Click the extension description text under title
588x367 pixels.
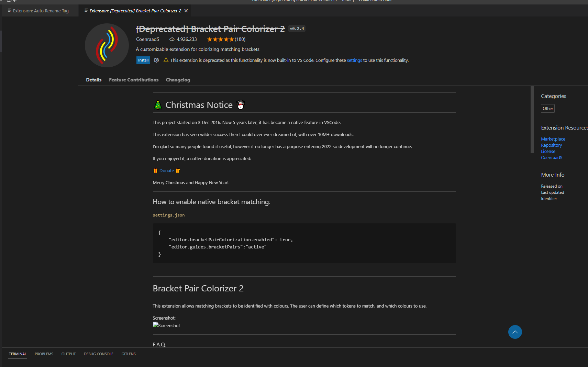click(x=198, y=49)
